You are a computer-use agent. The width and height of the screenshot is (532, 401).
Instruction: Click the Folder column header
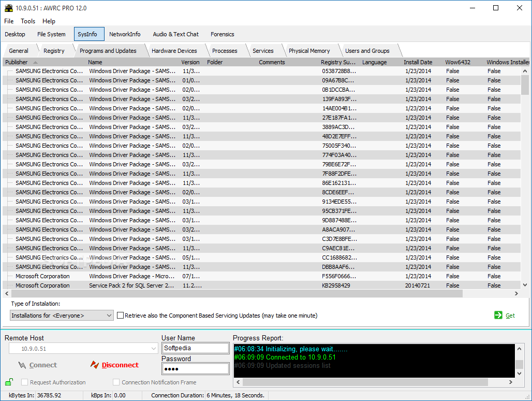[215, 62]
